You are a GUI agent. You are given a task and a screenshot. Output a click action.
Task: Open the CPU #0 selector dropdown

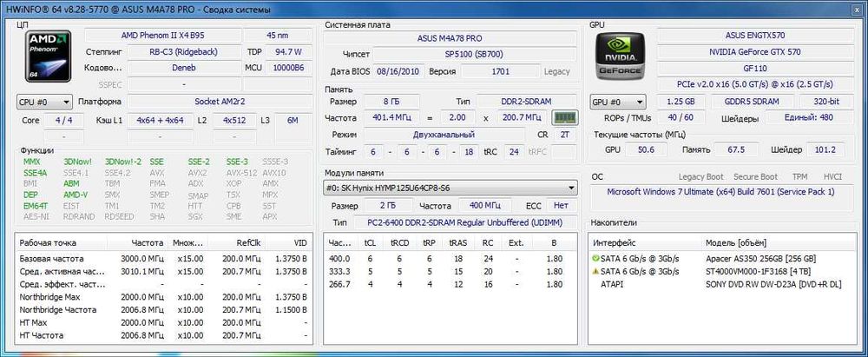coord(44,102)
